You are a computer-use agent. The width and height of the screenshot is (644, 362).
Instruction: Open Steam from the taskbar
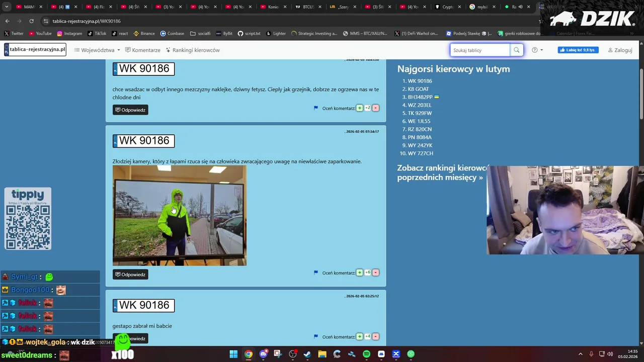pyautogui.click(x=307, y=354)
